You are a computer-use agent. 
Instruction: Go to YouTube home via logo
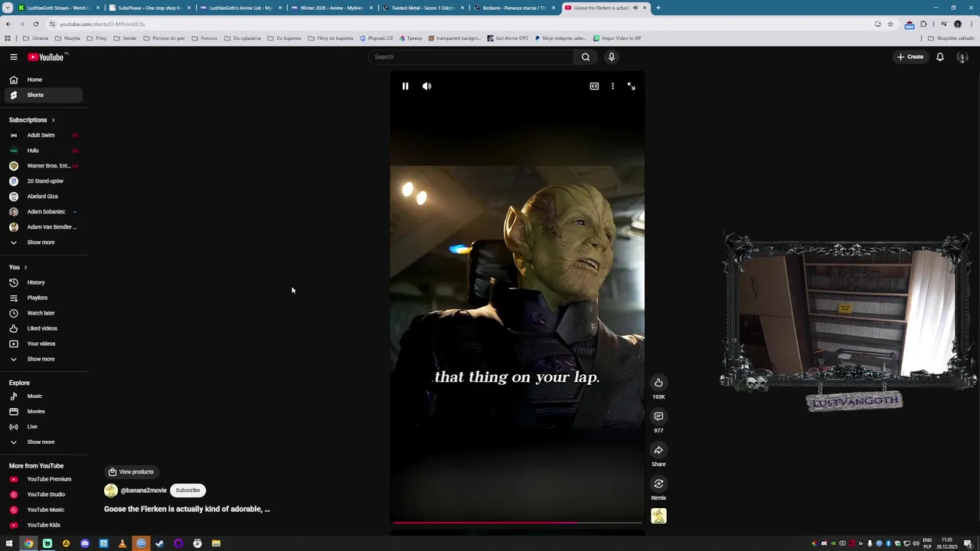pos(47,57)
